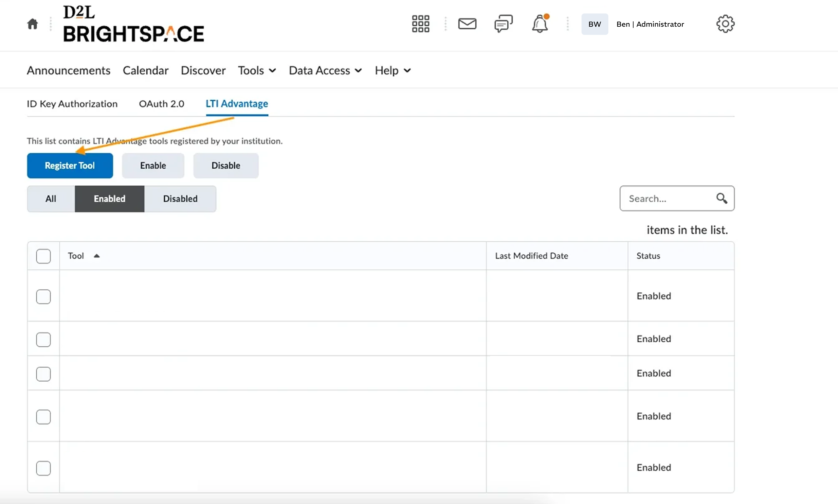The width and height of the screenshot is (838, 504).
Task: Click the Enable action button
Action: click(153, 165)
